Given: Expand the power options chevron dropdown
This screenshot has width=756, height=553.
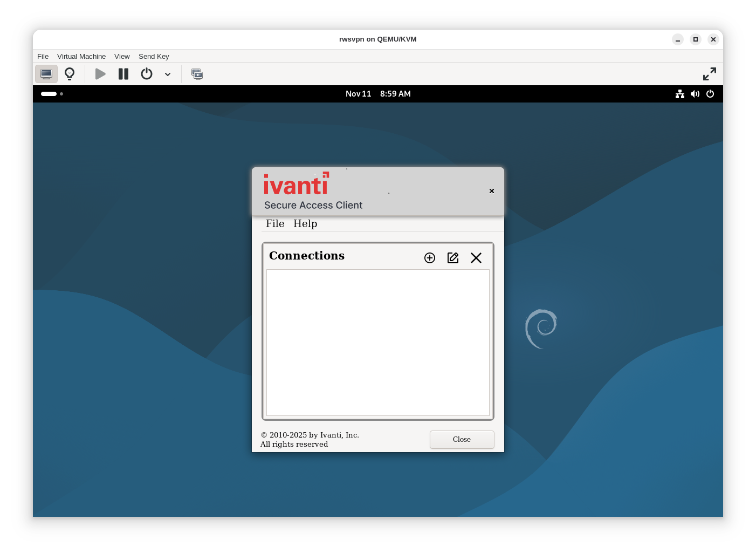Looking at the screenshot, I should (x=167, y=74).
